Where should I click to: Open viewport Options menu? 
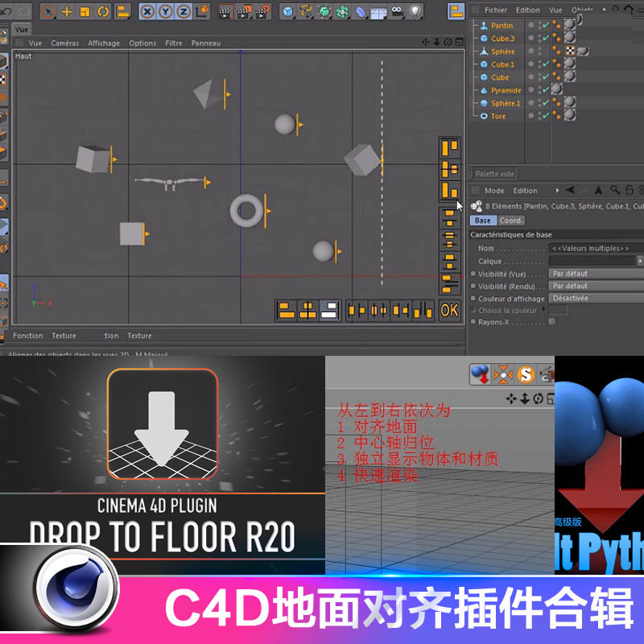(142, 43)
